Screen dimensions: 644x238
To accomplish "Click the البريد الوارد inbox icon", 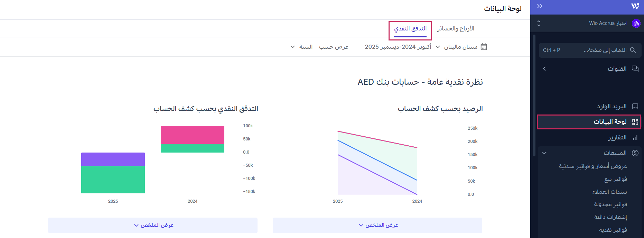I will 635,107.
